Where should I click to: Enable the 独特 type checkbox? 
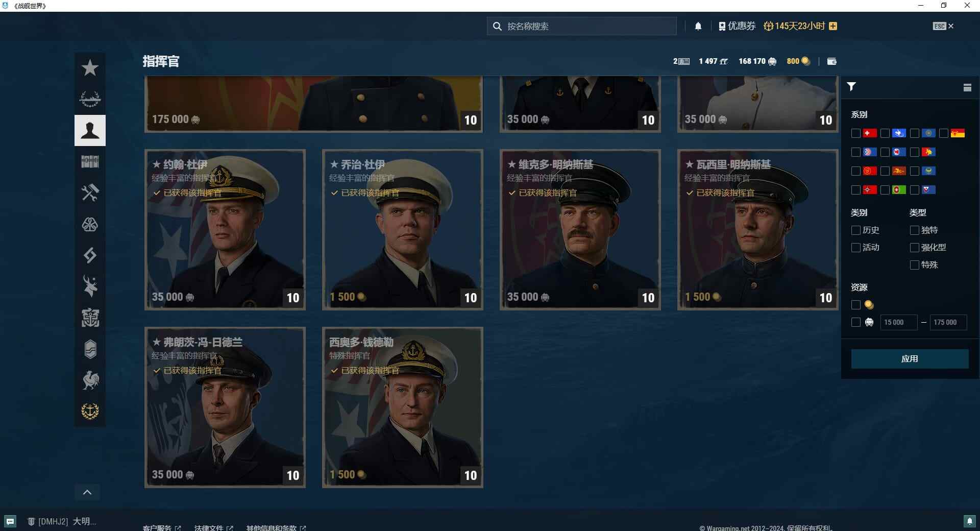pyautogui.click(x=915, y=230)
